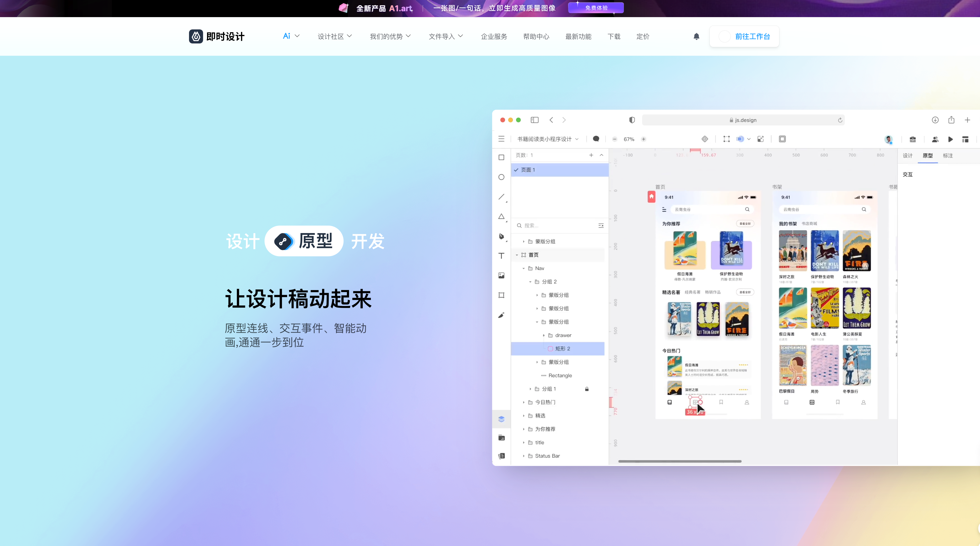
Task: Click the plus control to increase canvas zoom
Action: click(x=643, y=139)
